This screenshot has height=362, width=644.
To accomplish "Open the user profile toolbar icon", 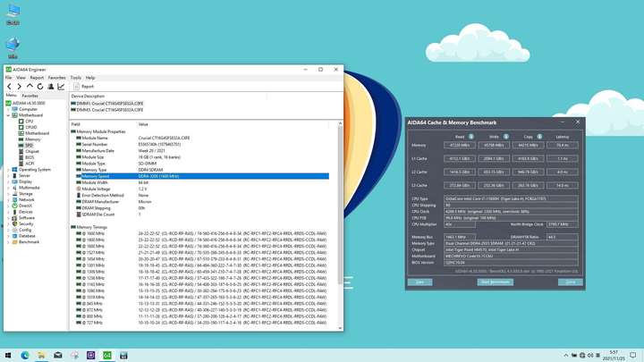I will (x=50, y=87).
